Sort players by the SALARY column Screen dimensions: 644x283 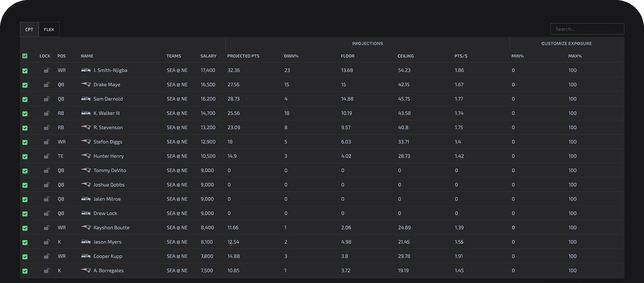208,56
